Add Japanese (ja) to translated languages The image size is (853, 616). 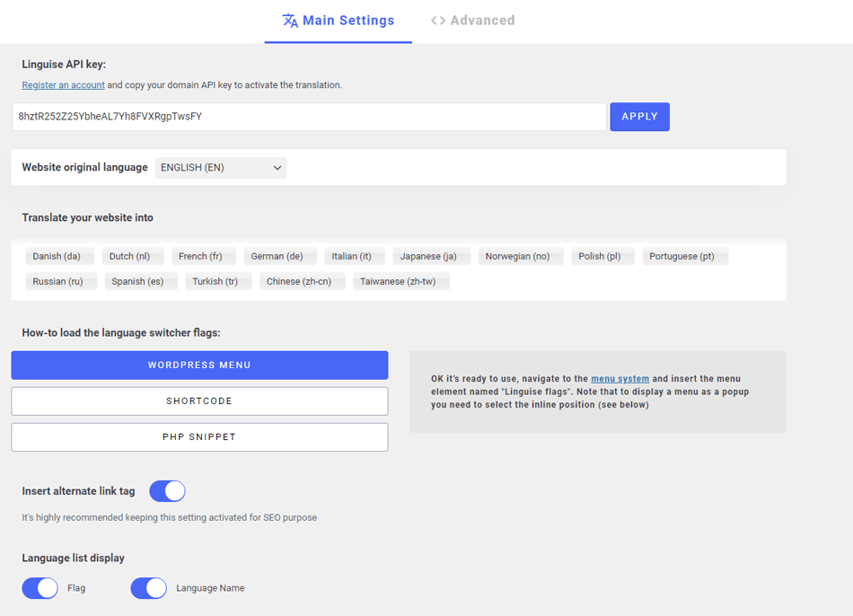[x=431, y=255]
